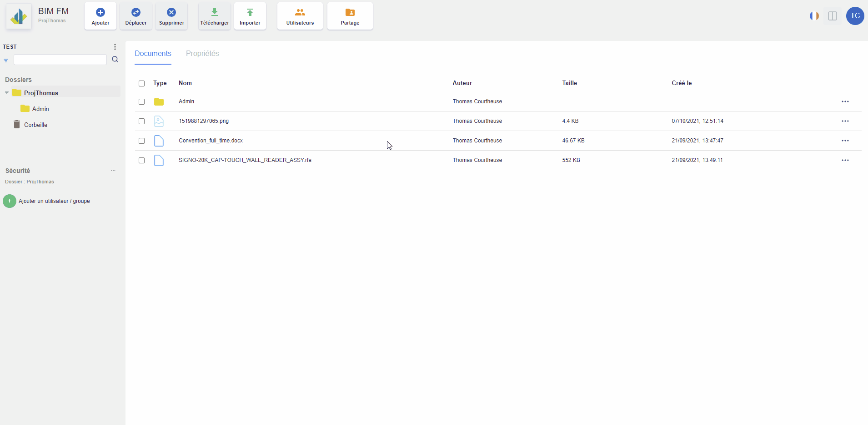
Task: Check the select-all checkbox in header
Action: pos(142,83)
